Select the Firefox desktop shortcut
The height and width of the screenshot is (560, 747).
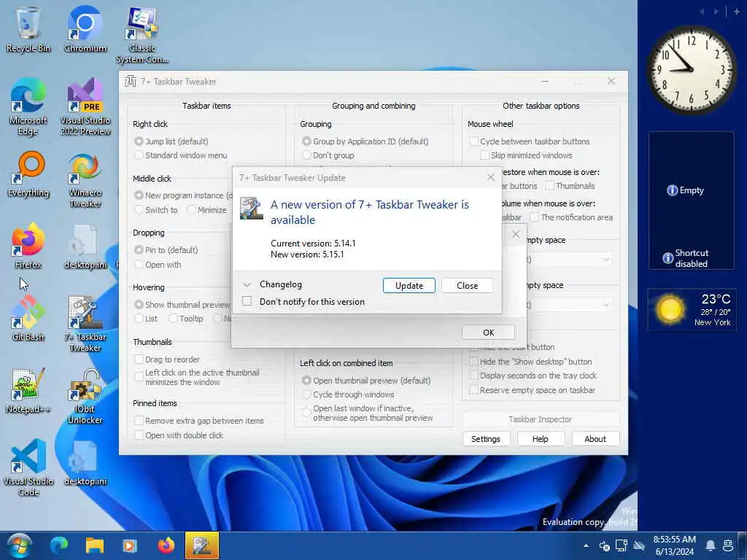(28, 246)
